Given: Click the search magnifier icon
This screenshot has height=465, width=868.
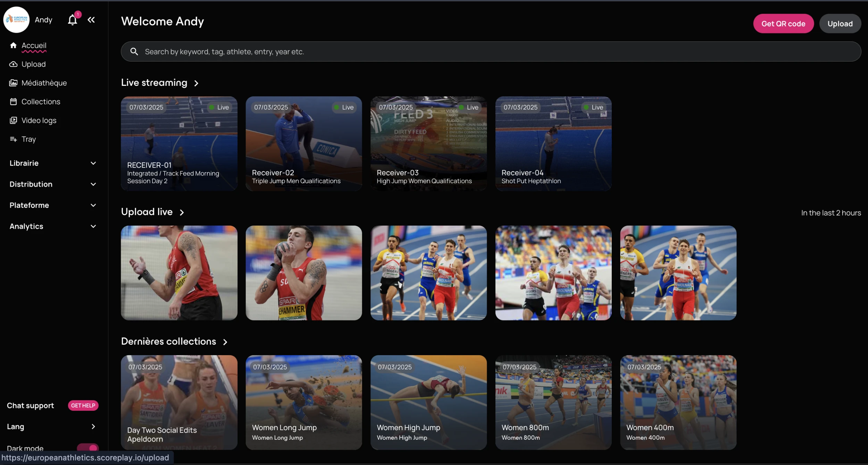Looking at the screenshot, I should coord(134,52).
